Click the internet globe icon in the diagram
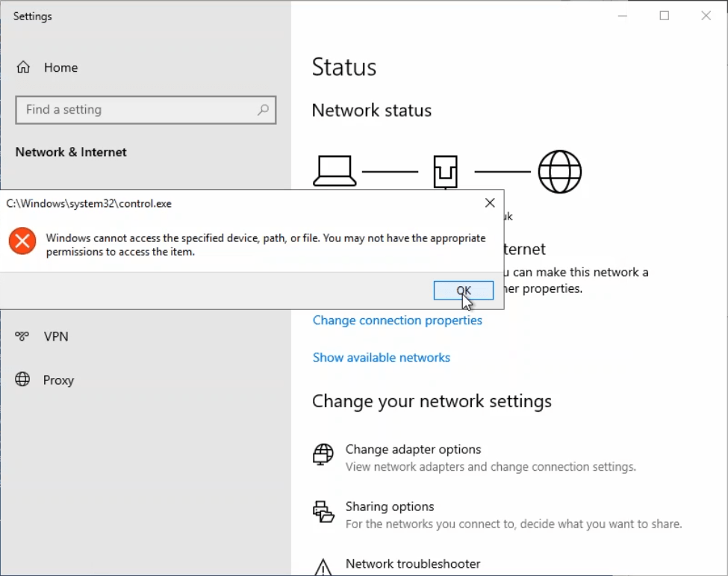The width and height of the screenshot is (728, 576). click(x=559, y=171)
